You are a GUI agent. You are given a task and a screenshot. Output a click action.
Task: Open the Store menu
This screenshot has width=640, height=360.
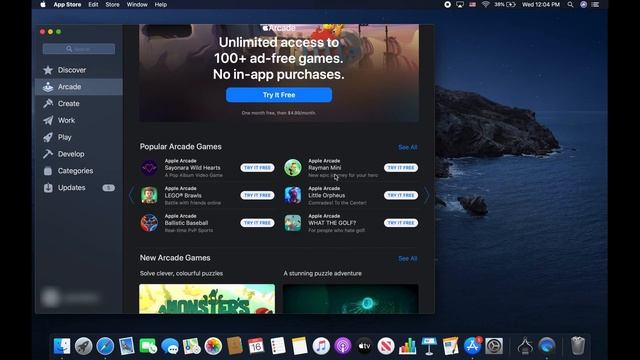click(113, 4)
